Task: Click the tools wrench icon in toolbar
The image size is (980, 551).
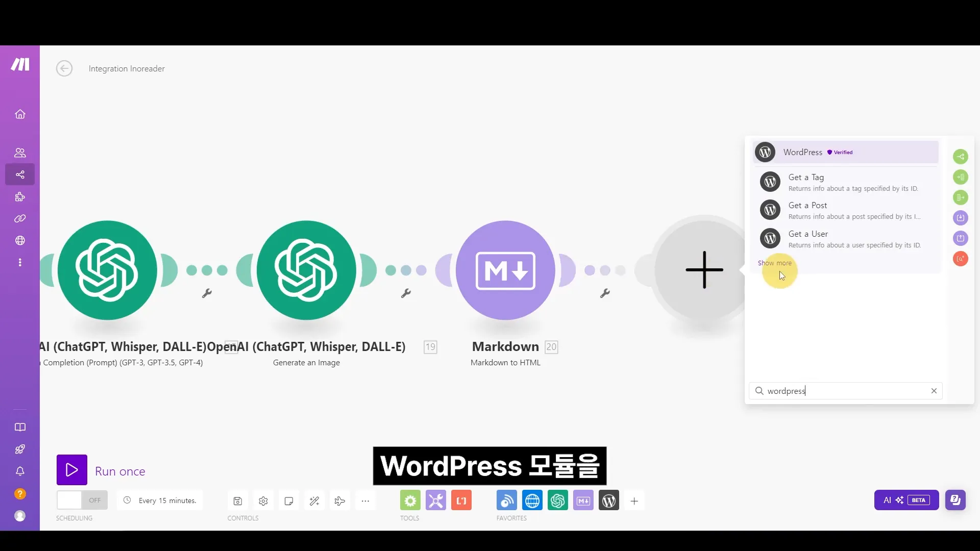Action: 435,500
